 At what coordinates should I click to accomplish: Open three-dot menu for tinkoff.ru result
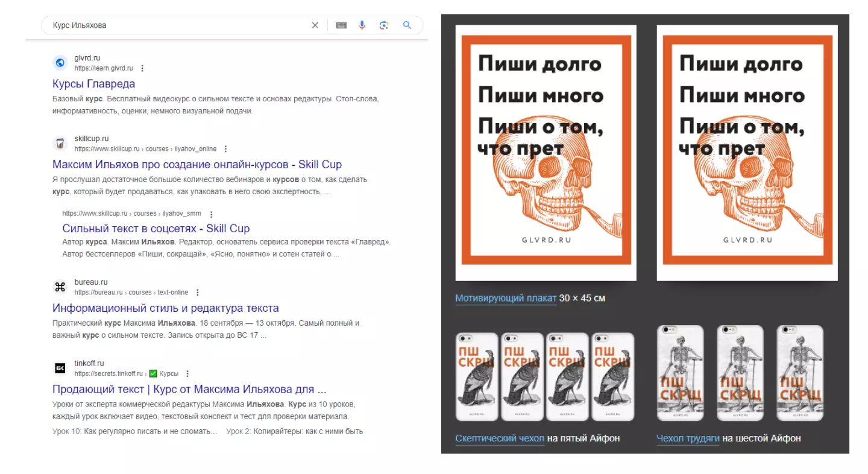tap(187, 374)
